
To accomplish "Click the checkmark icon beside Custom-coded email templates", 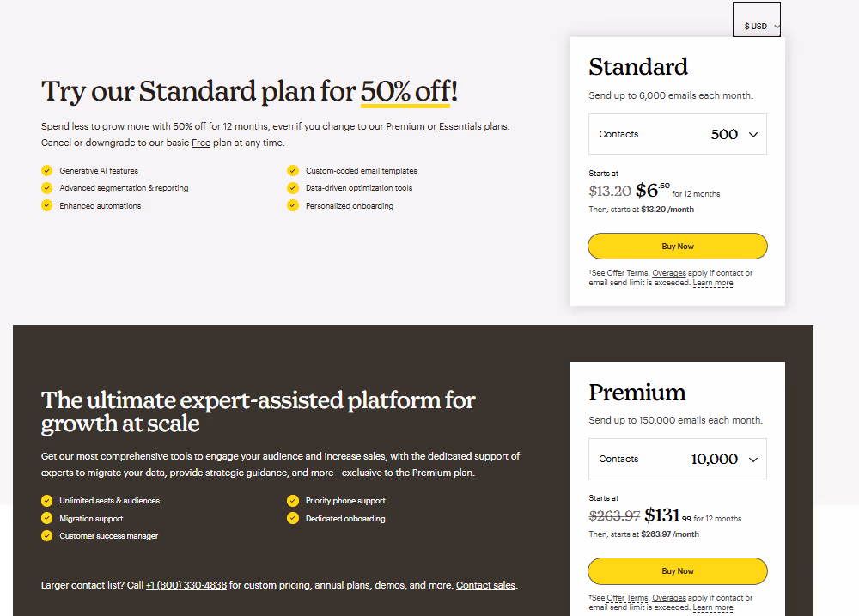I will click(293, 170).
